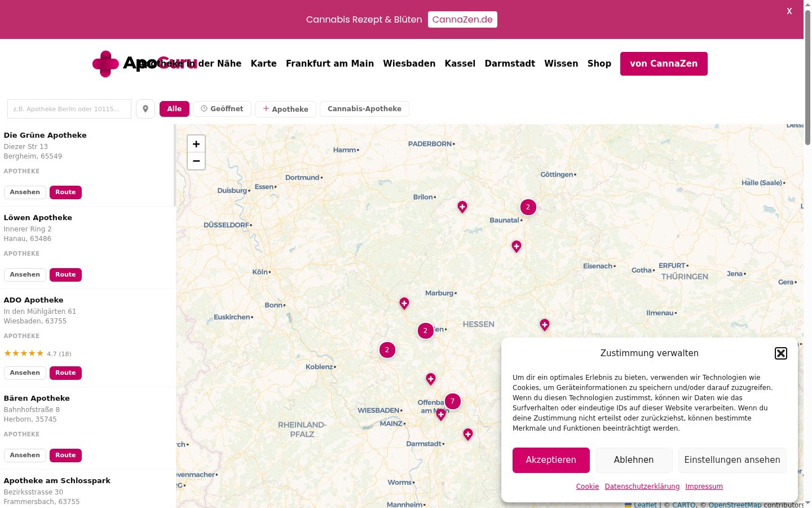Open the pharmacy marker east of Darmstadt
The width and height of the screenshot is (812, 508).
[x=468, y=435]
